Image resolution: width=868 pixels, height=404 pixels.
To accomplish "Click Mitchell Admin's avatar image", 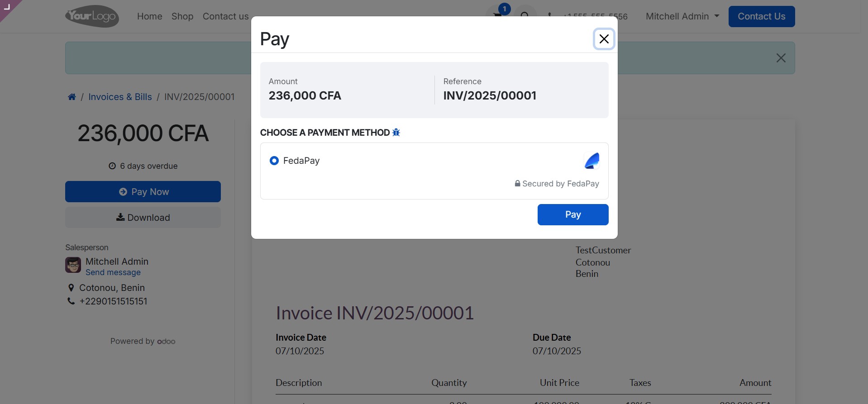I will point(73,265).
